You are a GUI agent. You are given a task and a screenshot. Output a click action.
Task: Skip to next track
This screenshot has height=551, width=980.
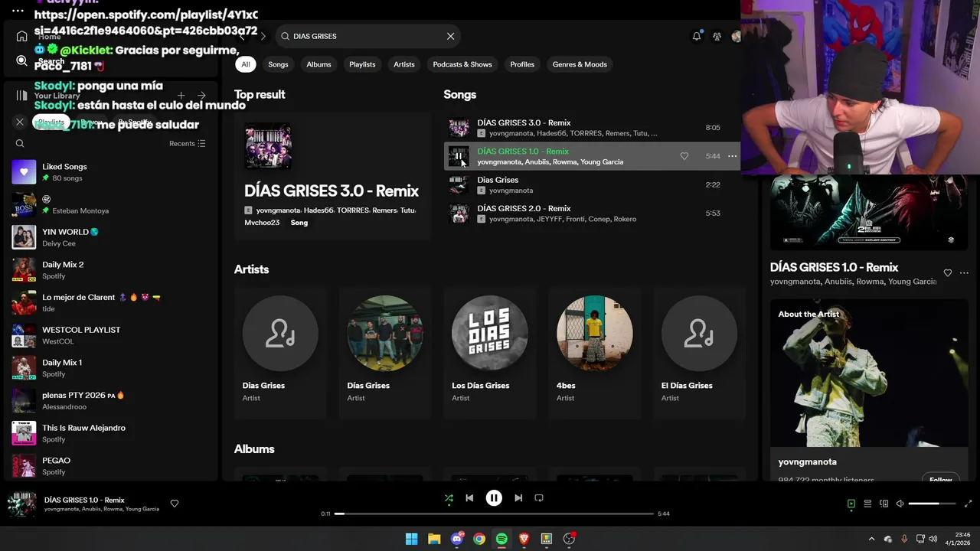[518, 498]
